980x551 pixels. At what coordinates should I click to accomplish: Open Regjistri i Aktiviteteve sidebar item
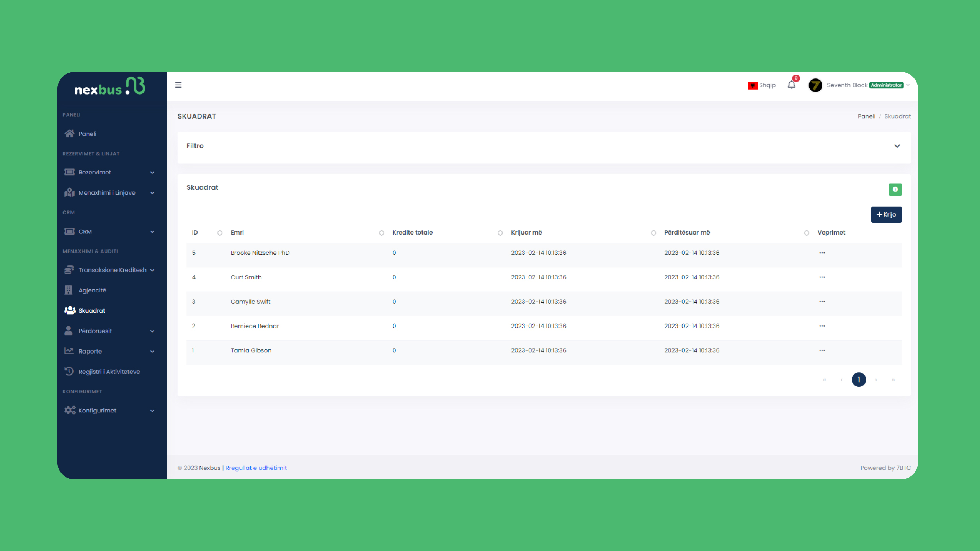[x=109, y=372]
